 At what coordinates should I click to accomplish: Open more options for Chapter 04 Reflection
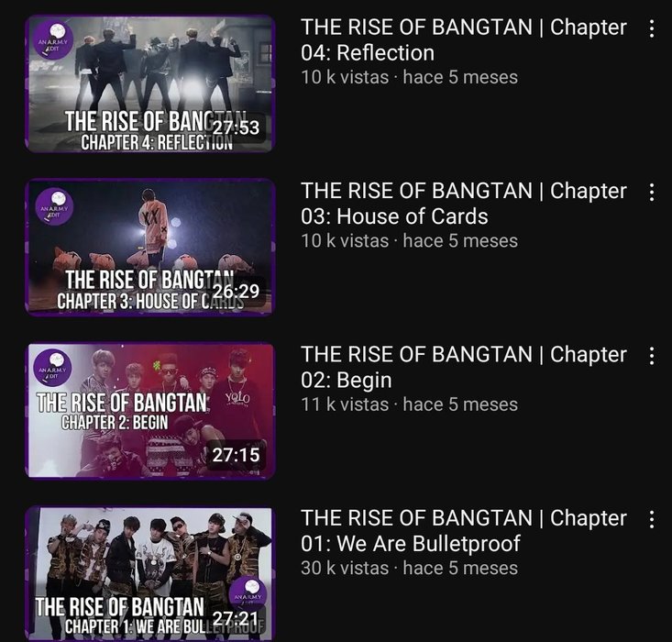[x=652, y=28]
